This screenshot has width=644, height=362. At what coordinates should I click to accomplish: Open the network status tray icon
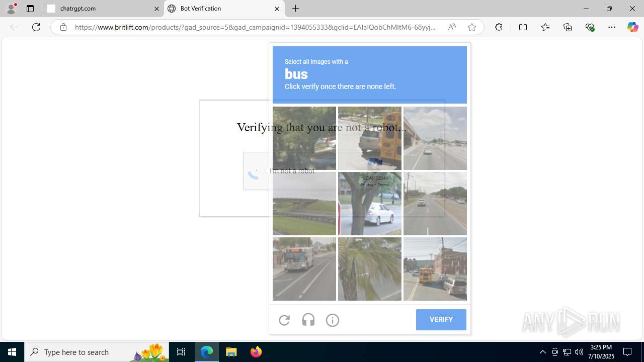pos(567,352)
